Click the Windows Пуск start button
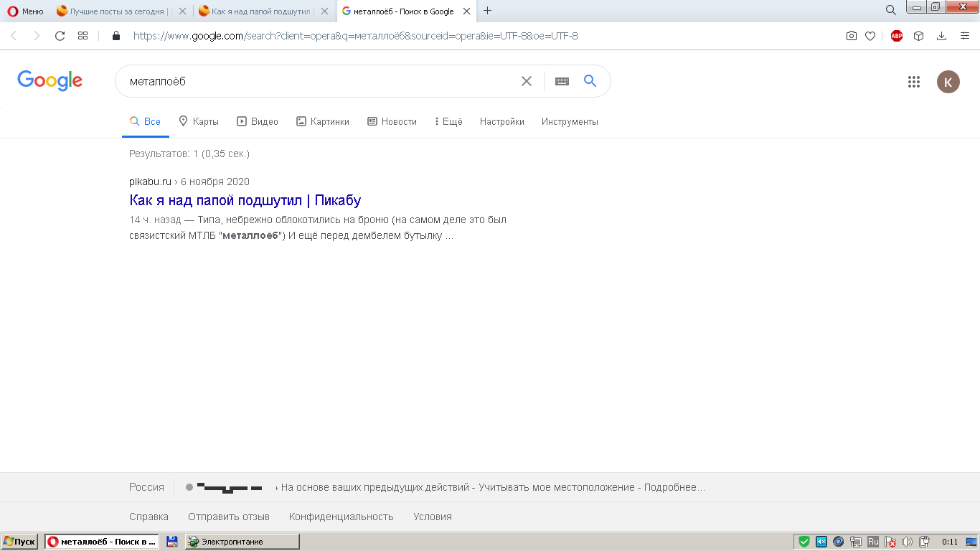 click(19, 542)
